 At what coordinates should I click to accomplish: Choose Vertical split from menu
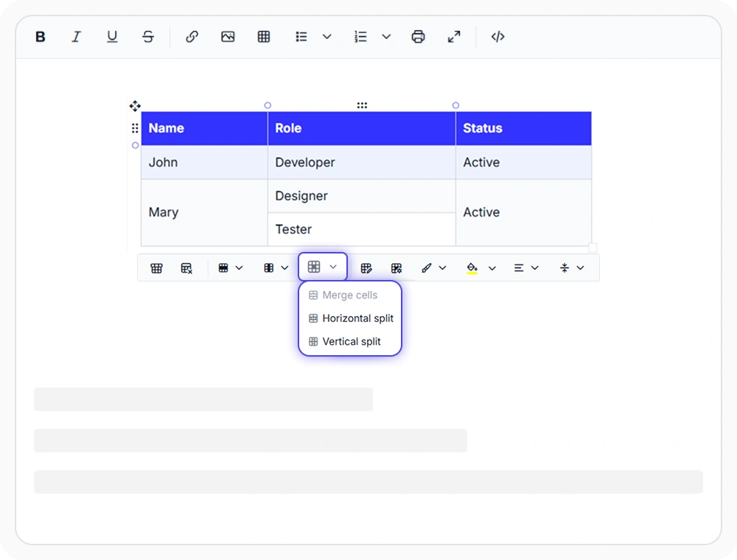pos(349,342)
